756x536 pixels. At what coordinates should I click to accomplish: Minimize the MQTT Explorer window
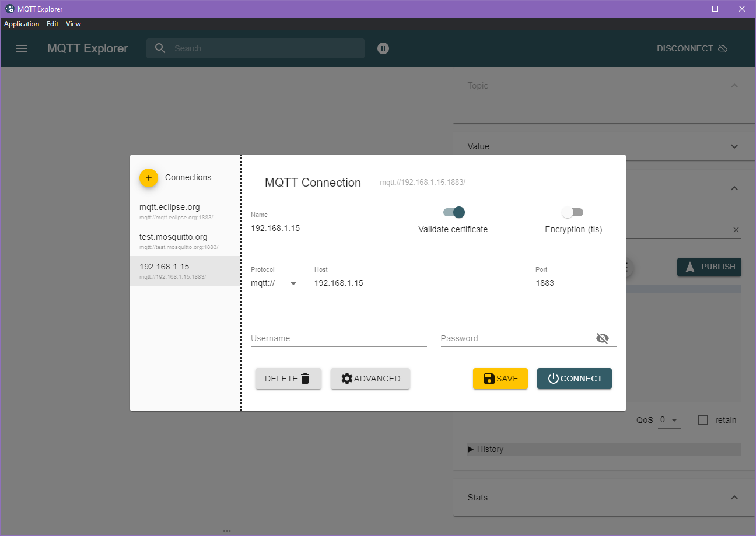click(689, 9)
